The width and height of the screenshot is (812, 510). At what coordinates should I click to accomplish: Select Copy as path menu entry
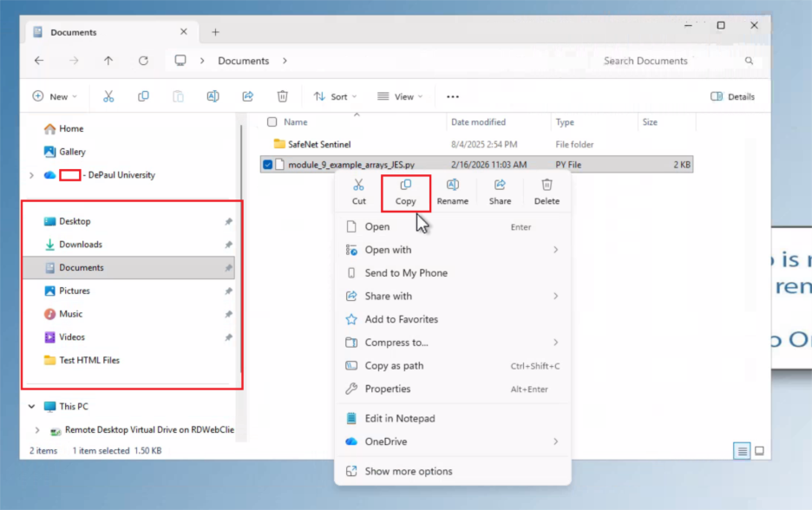click(x=394, y=366)
